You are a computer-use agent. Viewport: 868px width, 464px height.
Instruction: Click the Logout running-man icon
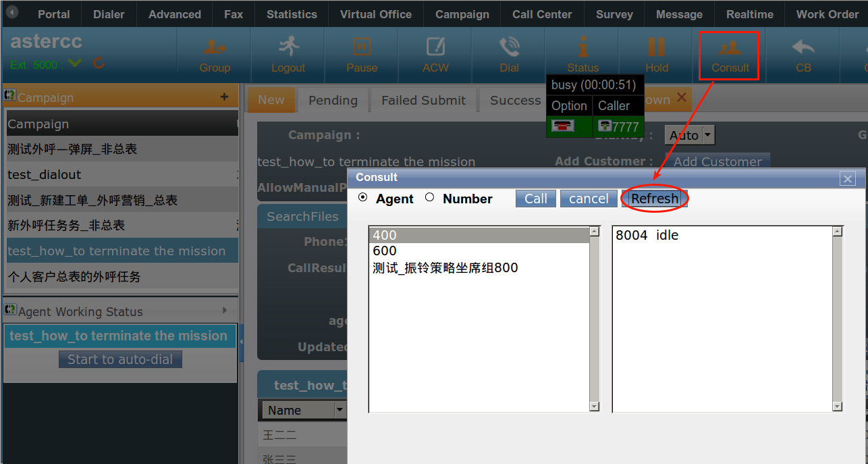click(288, 47)
